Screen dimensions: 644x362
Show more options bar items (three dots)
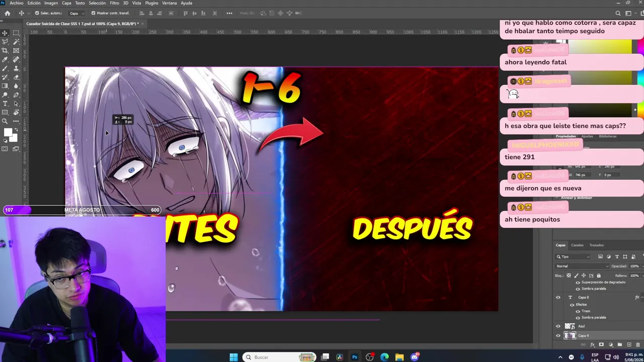point(229,13)
